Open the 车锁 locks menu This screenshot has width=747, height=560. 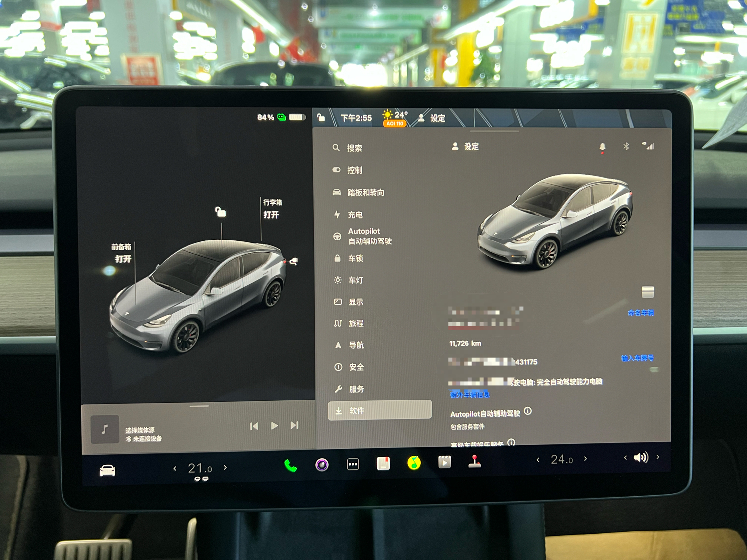349,258
